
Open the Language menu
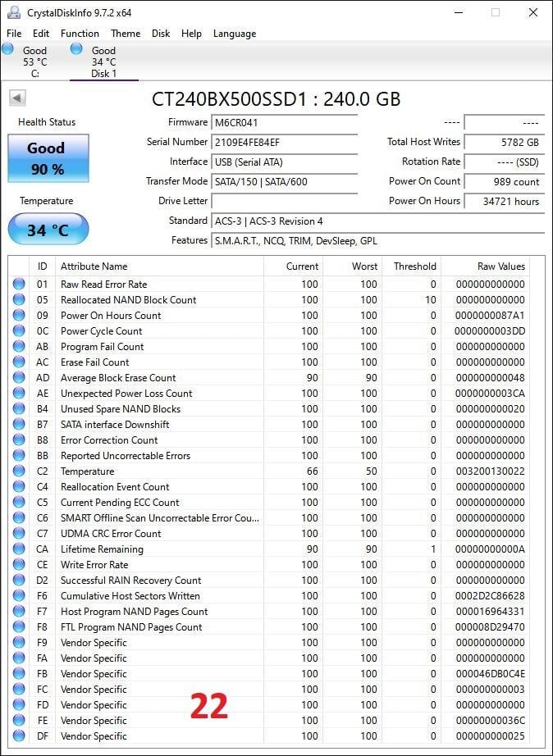point(235,34)
